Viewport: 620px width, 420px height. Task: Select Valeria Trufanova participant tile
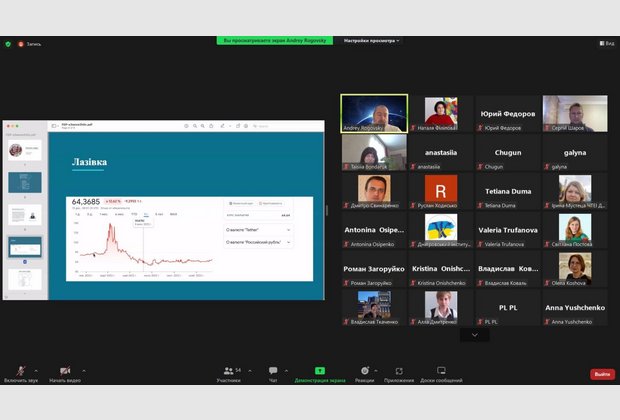(x=508, y=230)
